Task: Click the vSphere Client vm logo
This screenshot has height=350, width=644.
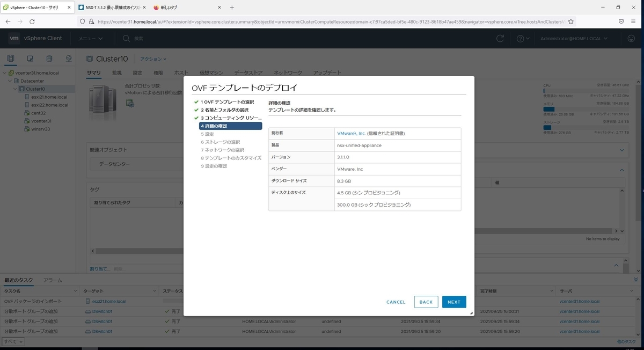Action: click(14, 38)
